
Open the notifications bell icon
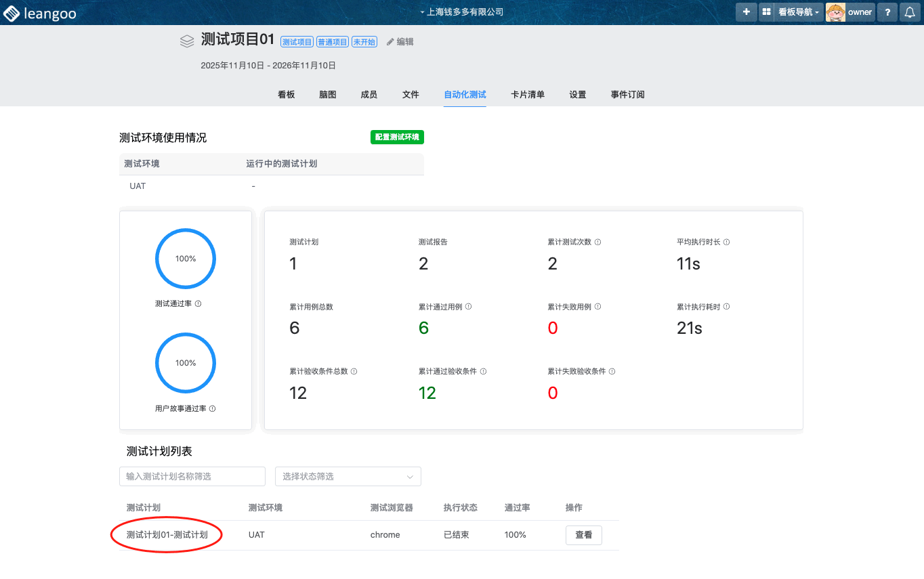[910, 12]
